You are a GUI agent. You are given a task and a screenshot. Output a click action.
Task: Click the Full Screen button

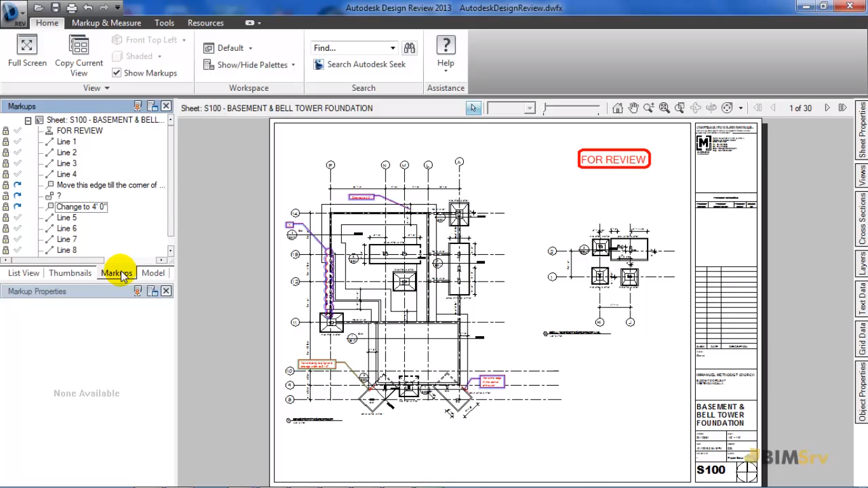27,51
